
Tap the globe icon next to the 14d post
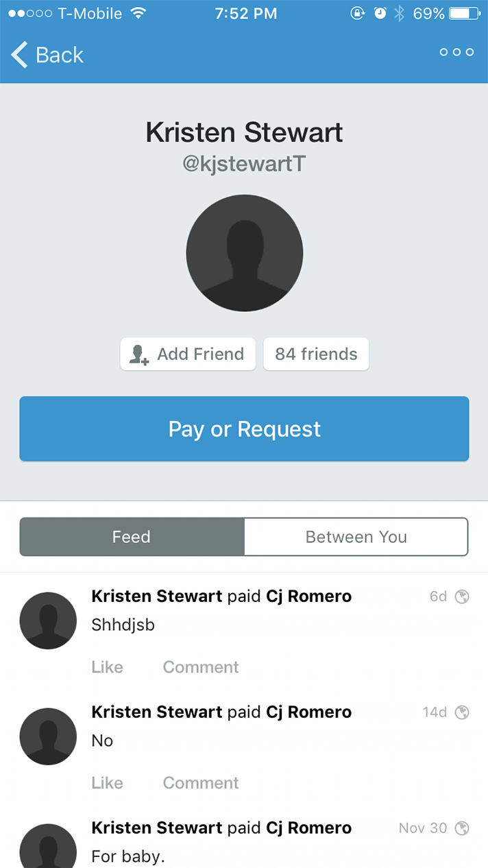tap(463, 712)
